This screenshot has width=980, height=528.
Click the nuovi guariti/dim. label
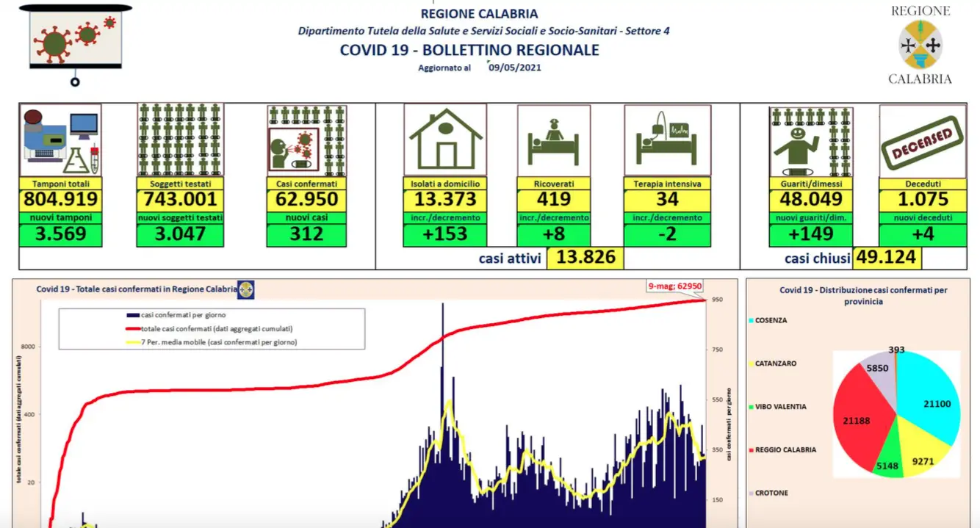point(811,217)
